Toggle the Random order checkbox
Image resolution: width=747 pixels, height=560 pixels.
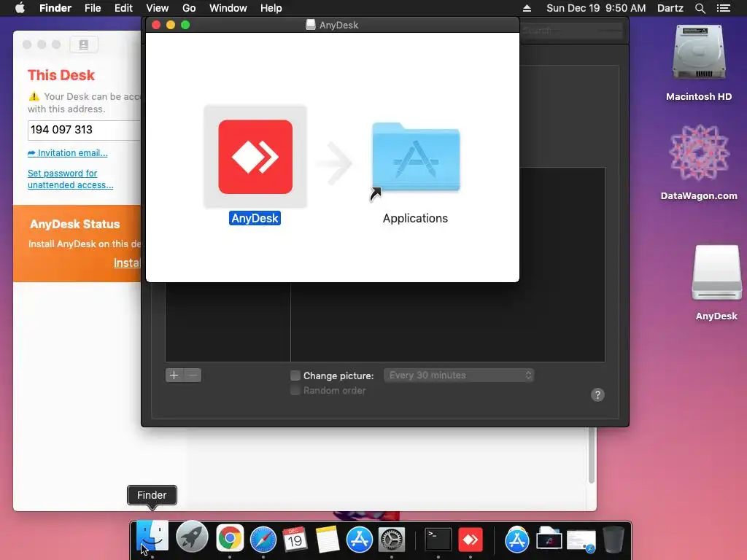(x=295, y=391)
